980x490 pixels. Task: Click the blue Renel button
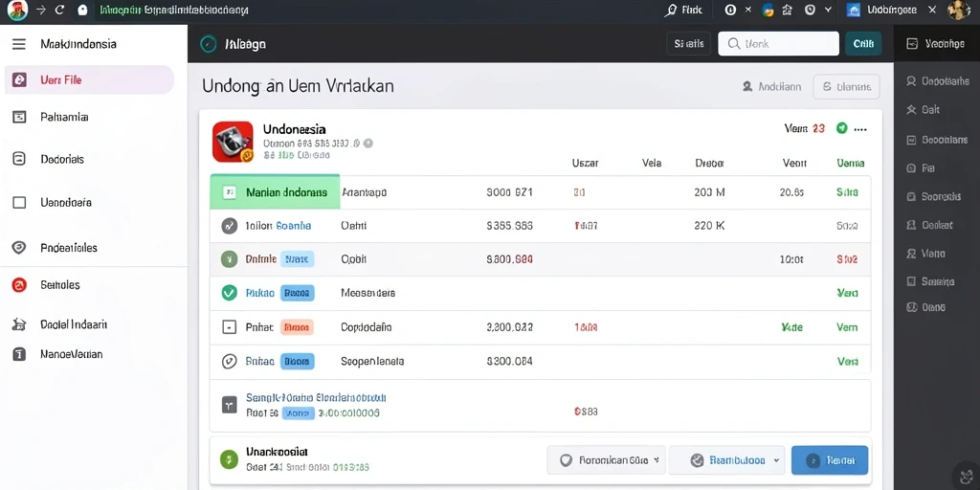(830, 460)
